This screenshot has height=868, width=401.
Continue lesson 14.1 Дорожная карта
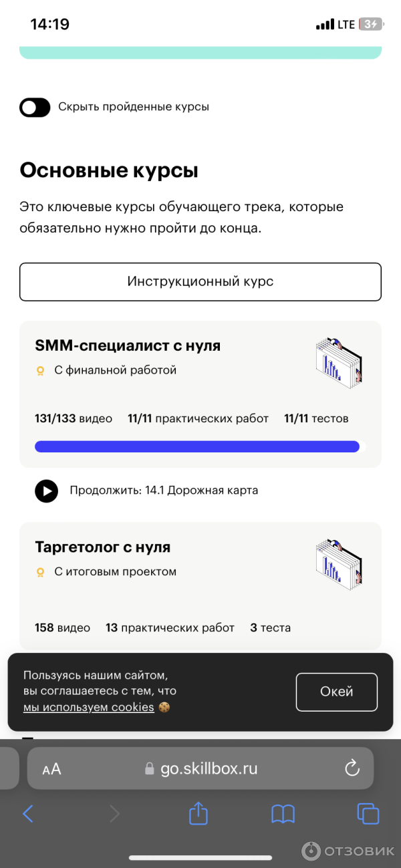pos(164,490)
